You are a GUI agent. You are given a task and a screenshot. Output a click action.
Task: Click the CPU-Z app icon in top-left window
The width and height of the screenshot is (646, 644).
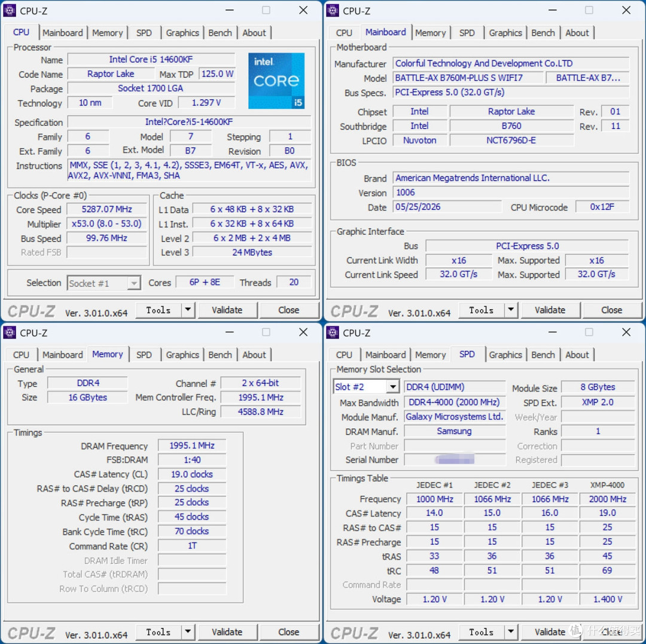click(x=10, y=10)
